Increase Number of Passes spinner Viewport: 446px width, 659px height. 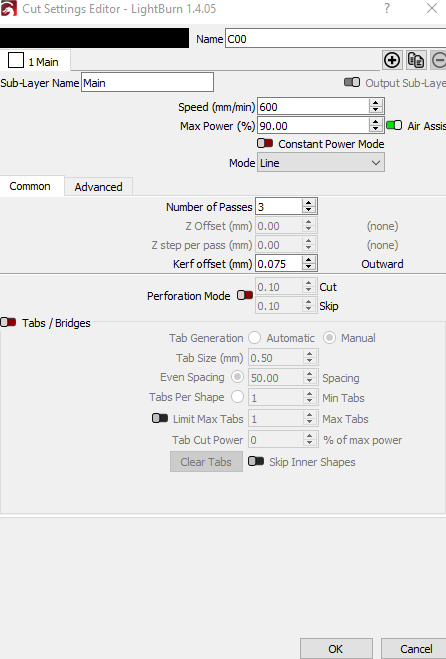click(x=309, y=203)
